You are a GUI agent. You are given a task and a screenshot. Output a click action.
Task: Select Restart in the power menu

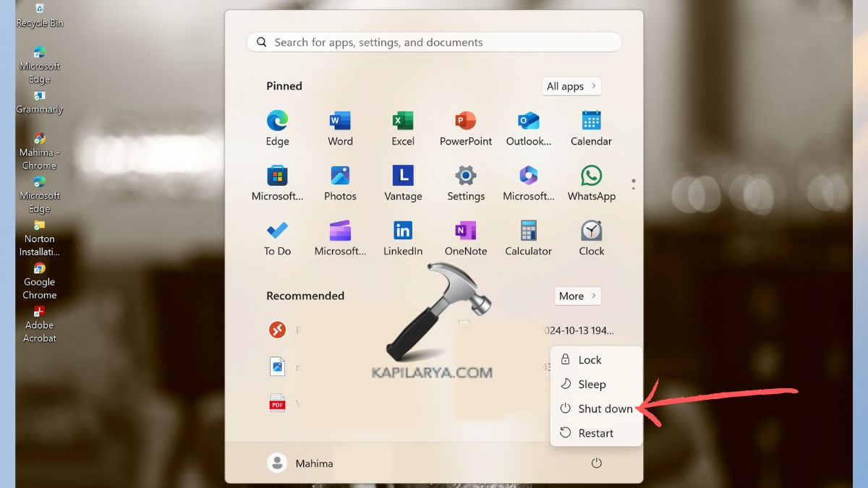pyautogui.click(x=596, y=433)
